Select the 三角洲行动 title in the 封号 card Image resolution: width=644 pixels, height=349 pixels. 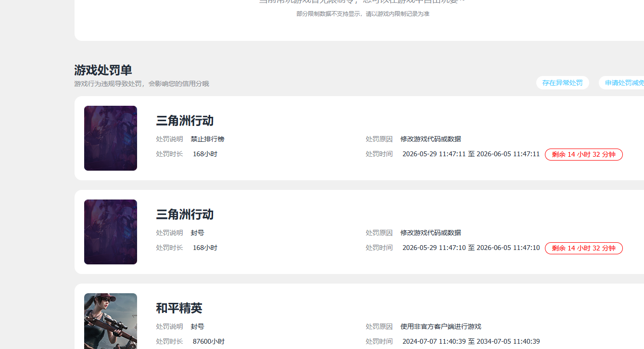click(x=185, y=214)
